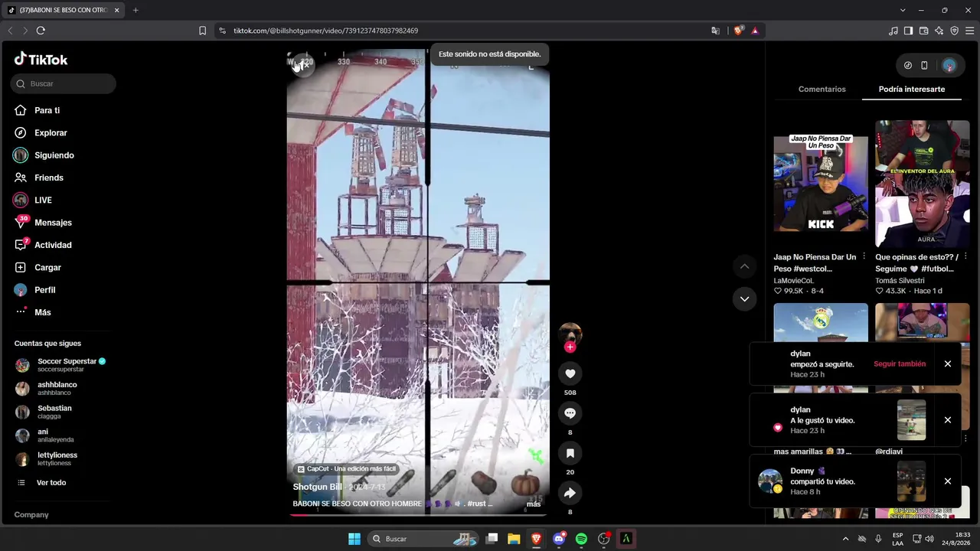Open Jaap No Piensa Dar Un Peso thumbnail
980x551 pixels.
click(x=821, y=182)
